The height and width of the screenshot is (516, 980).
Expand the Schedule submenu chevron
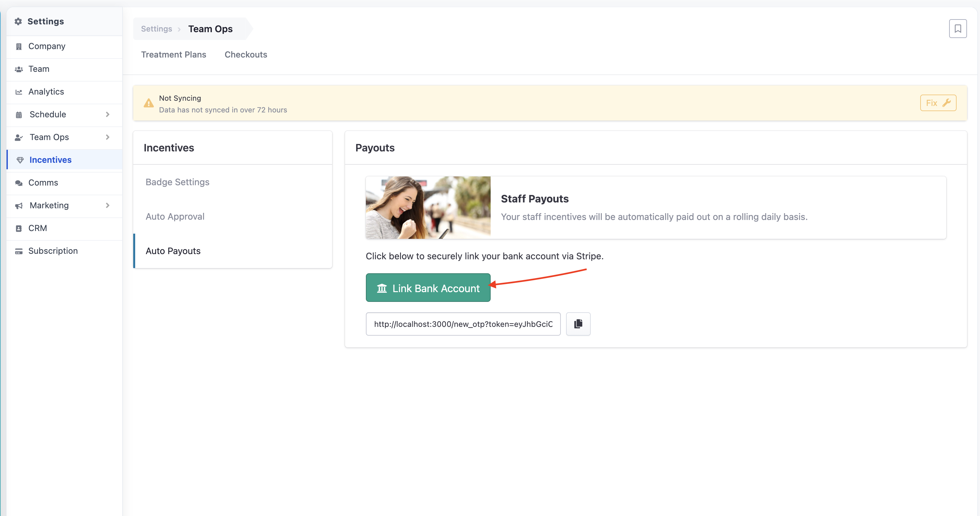(x=107, y=114)
